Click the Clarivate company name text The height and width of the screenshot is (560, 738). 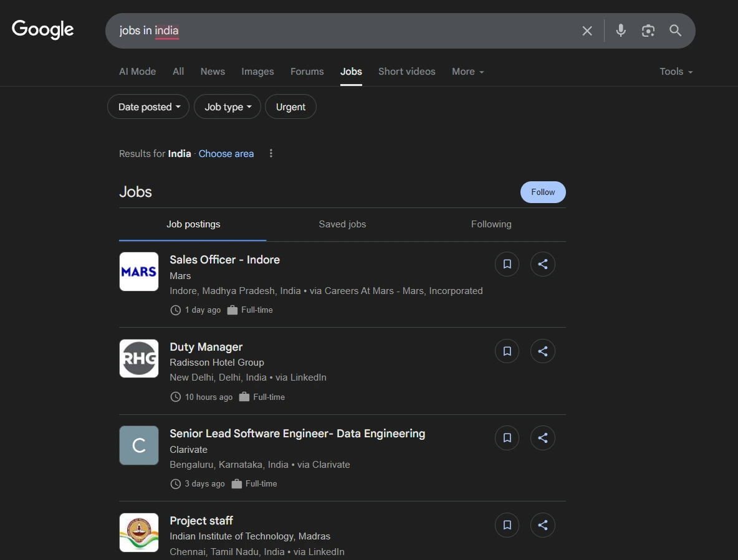[188, 450]
